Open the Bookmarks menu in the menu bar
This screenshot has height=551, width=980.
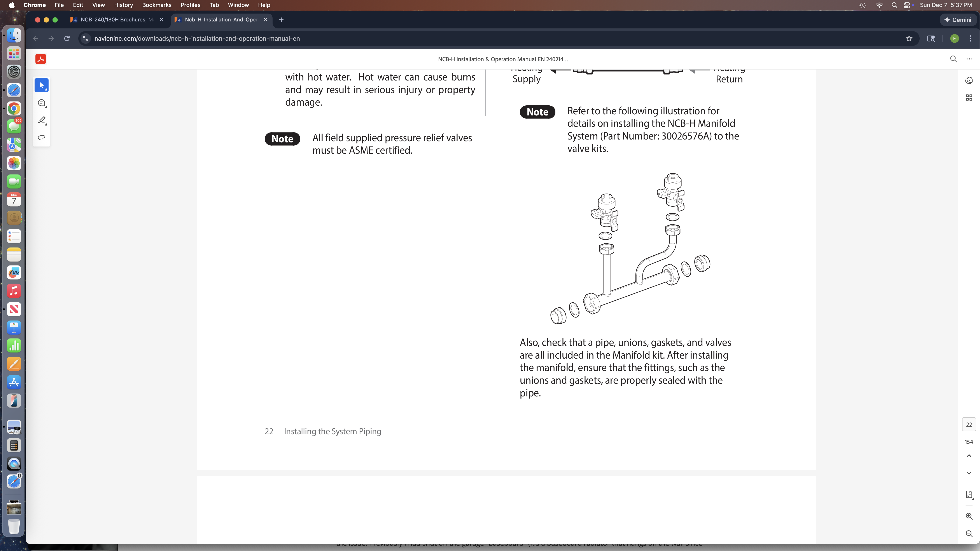tap(156, 5)
